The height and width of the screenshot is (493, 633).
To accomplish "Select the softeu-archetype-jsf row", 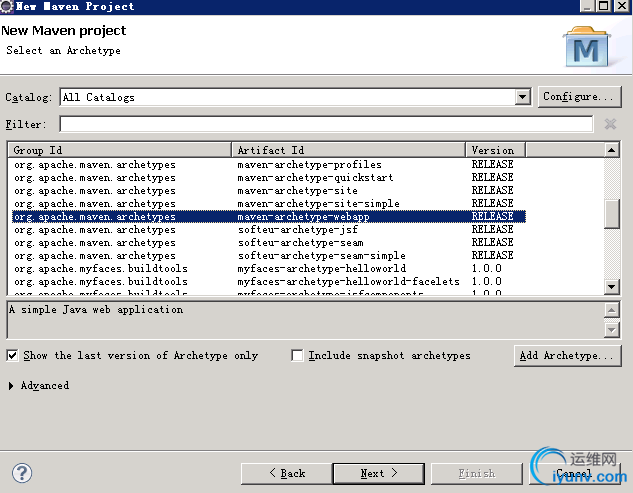I will pyautogui.click(x=268, y=230).
